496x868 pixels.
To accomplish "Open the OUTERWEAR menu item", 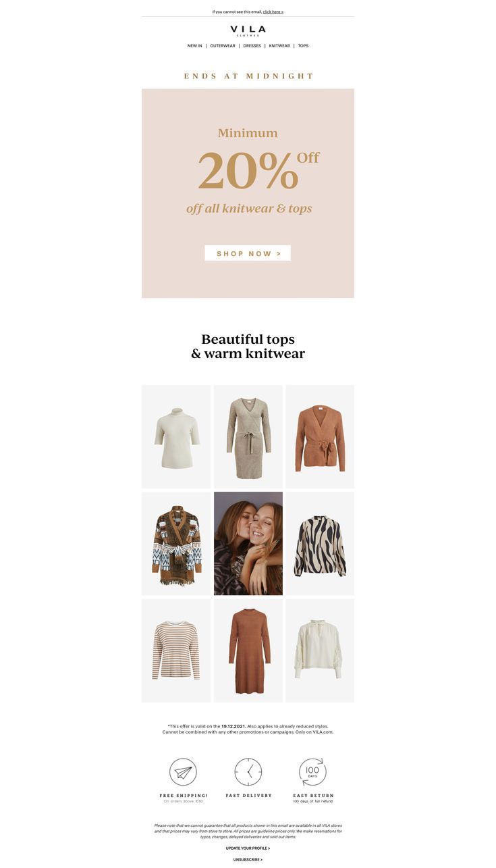I will tap(223, 46).
